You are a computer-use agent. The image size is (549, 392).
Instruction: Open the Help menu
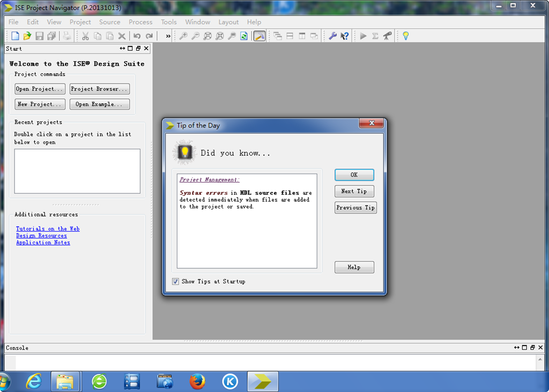tap(254, 22)
